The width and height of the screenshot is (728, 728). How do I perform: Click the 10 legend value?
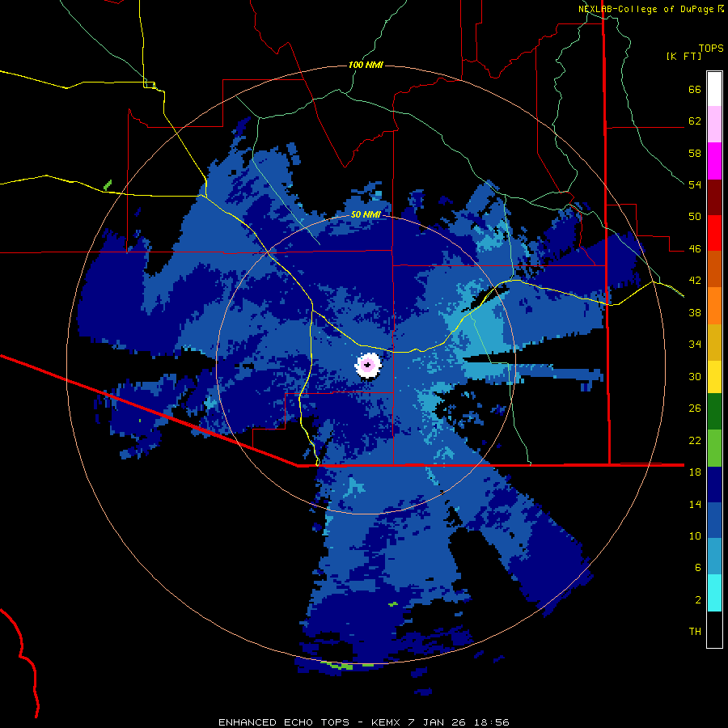click(x=695, y=535)
